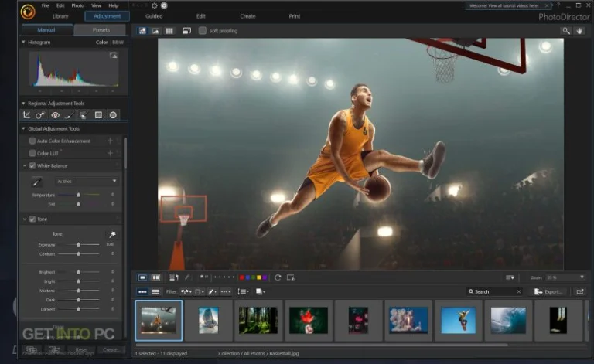Screen dimensions: 594x364
Task: Open the Photo menu
Action: pyautogui.click(x=77, y=5)
